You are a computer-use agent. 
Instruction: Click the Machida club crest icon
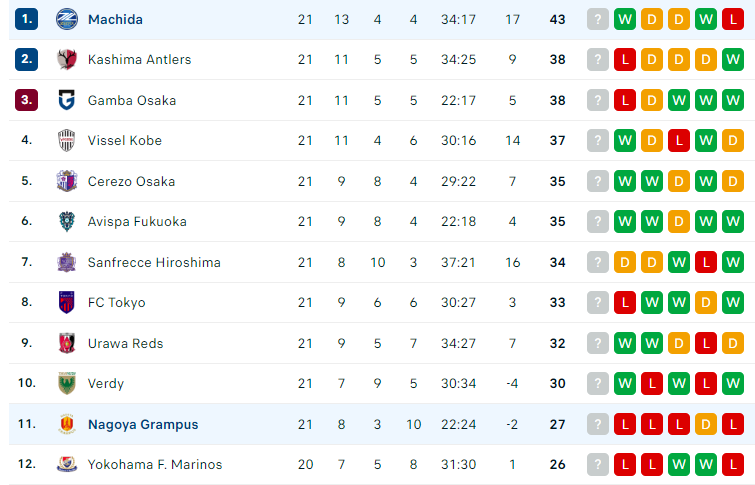[66, 19]
